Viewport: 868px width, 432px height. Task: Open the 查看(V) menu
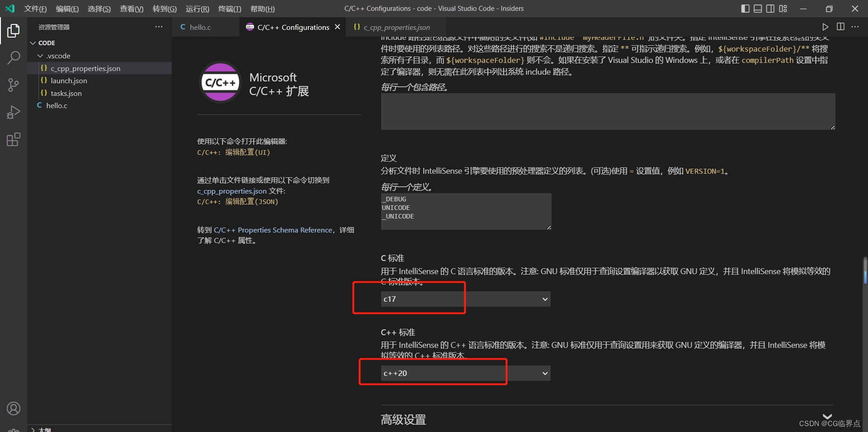(x=132, y=9)
